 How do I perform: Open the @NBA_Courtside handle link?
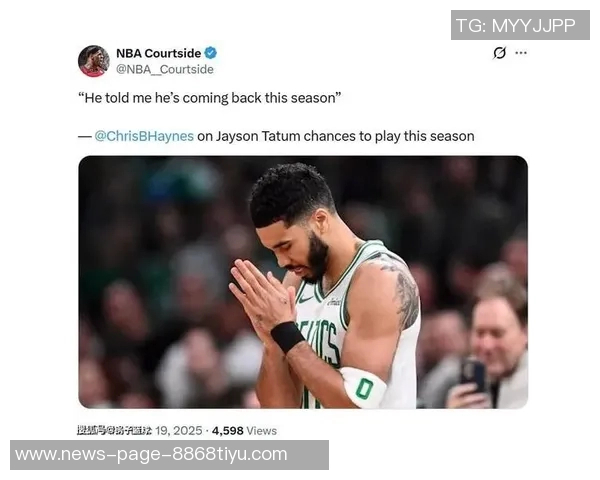165,69
